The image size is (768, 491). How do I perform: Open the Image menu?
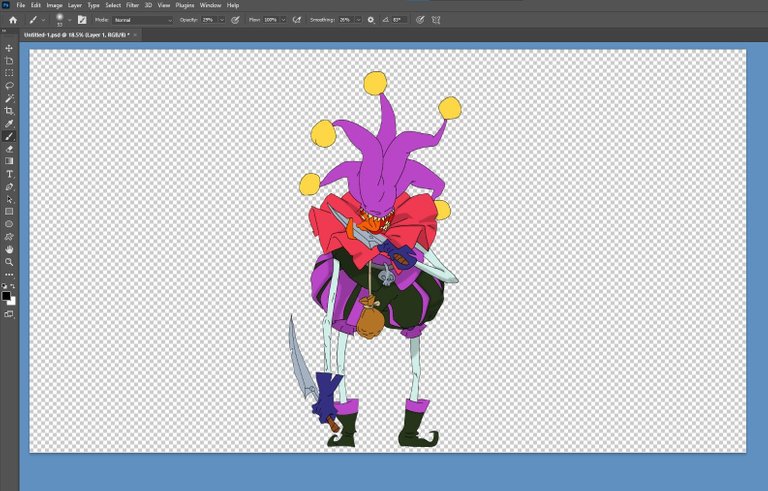tap(54, 5)
